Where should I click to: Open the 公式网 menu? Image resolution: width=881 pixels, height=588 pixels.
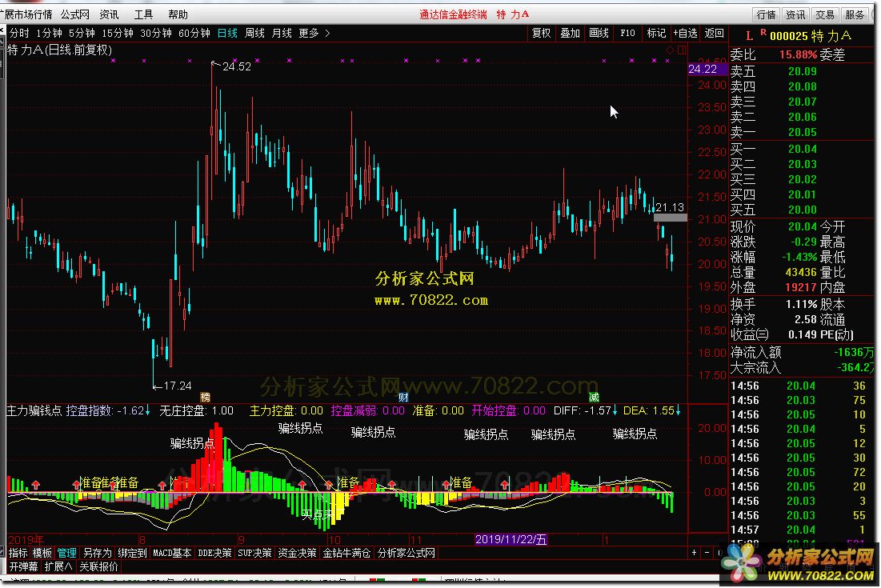click(x=74, y=14)
